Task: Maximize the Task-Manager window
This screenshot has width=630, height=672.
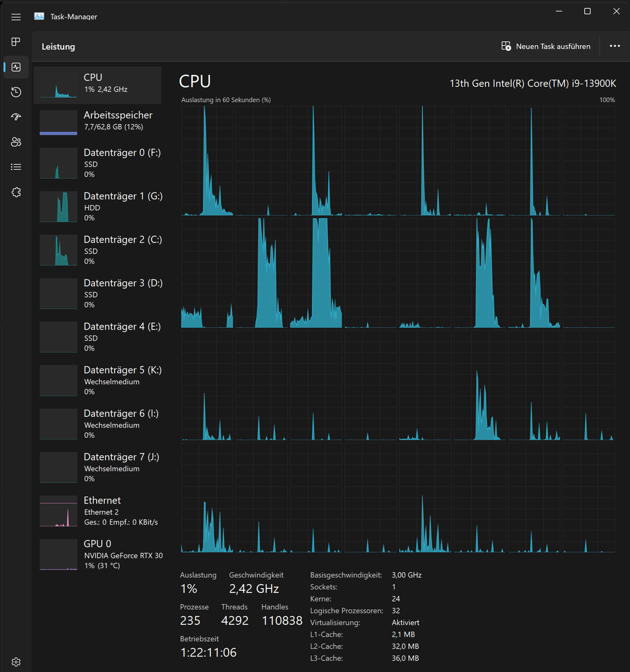Action: tap(587, 11)
